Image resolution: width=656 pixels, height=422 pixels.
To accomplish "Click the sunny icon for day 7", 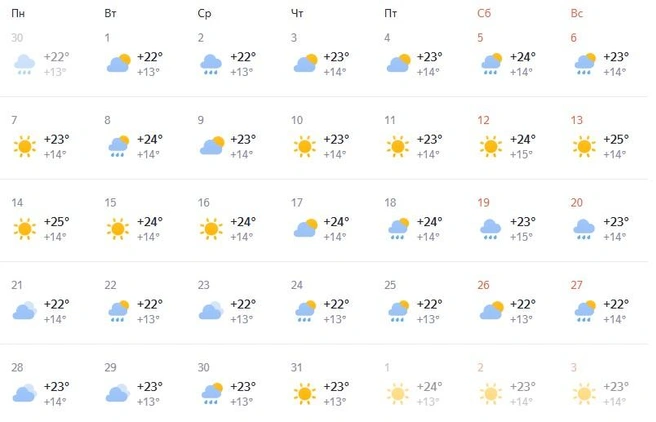I will tap(24, 146).
